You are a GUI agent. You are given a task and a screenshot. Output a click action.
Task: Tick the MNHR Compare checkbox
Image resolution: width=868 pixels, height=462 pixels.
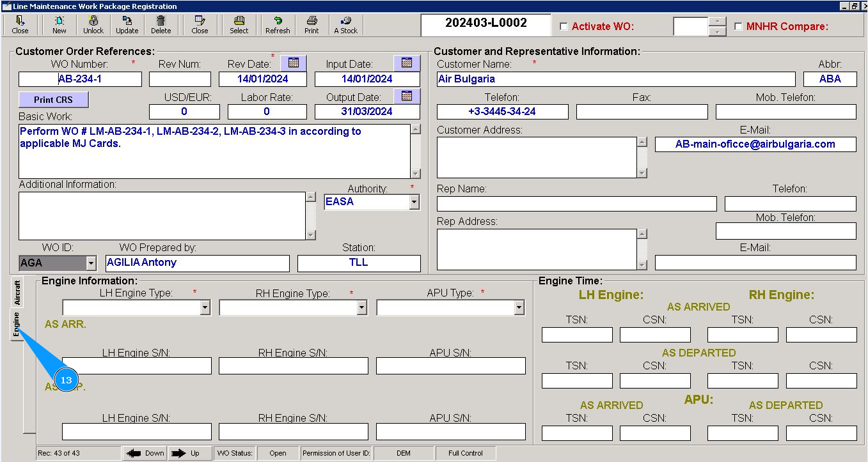739,27
